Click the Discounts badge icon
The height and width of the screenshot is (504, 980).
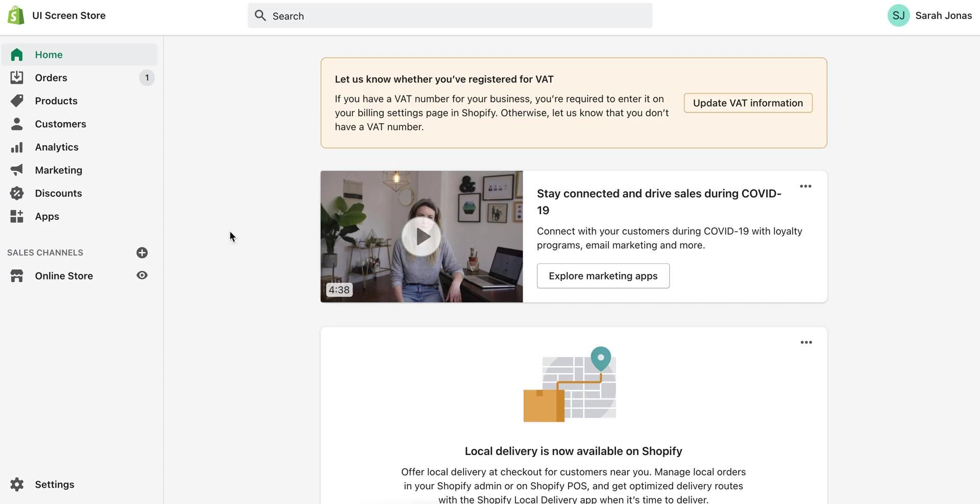tap(17, 193)
